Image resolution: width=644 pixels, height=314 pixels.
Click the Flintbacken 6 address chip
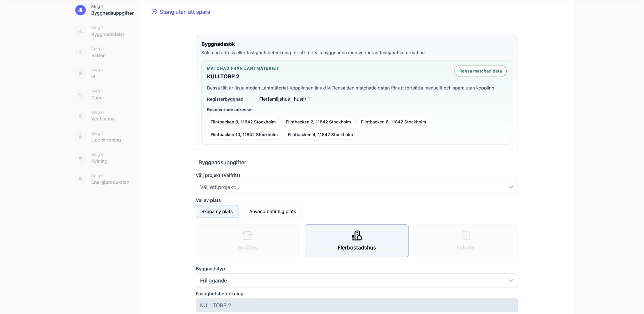click(x=393, y=122)
